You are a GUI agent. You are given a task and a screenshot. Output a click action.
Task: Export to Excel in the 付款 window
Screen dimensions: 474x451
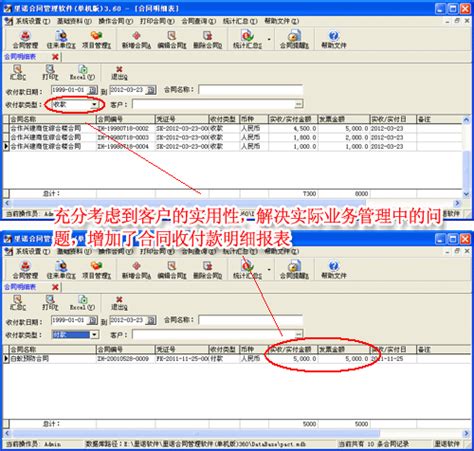click(x=82, y=303)
